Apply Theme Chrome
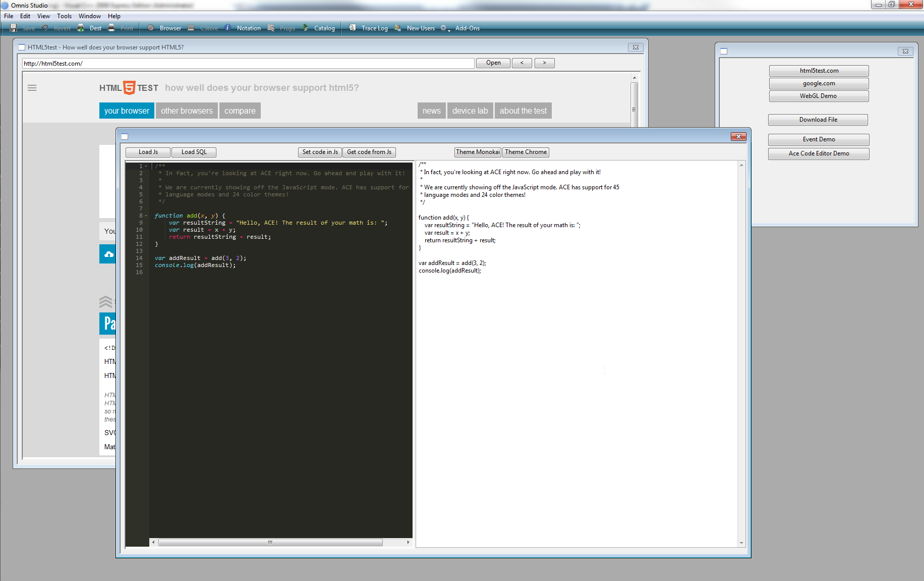The width and height of the screenshot is (924, 581). pos(526,152)
